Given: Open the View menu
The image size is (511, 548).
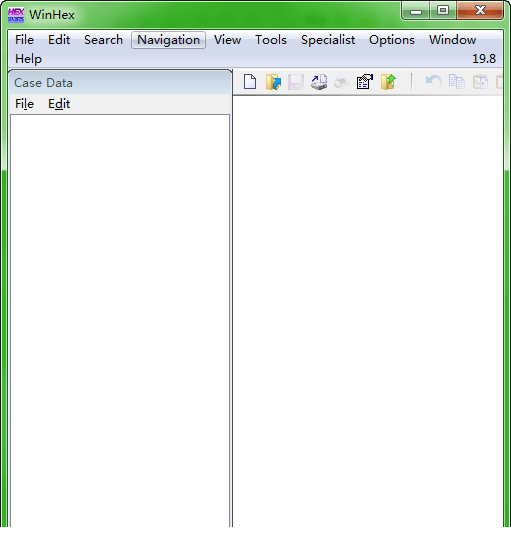Looking at the screenshot, I should point(228,40).
